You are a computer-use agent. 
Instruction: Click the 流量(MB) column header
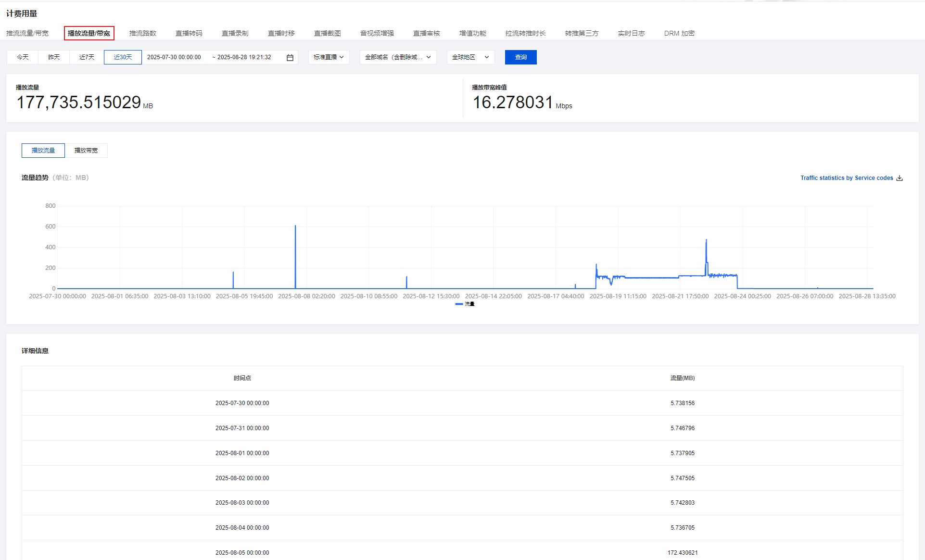tap(683, 378)
